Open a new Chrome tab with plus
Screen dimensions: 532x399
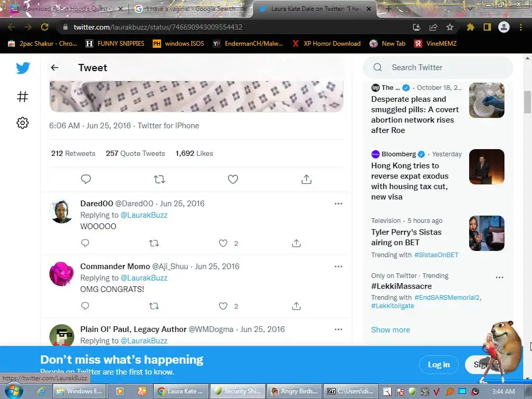click(x=389, y=9)
